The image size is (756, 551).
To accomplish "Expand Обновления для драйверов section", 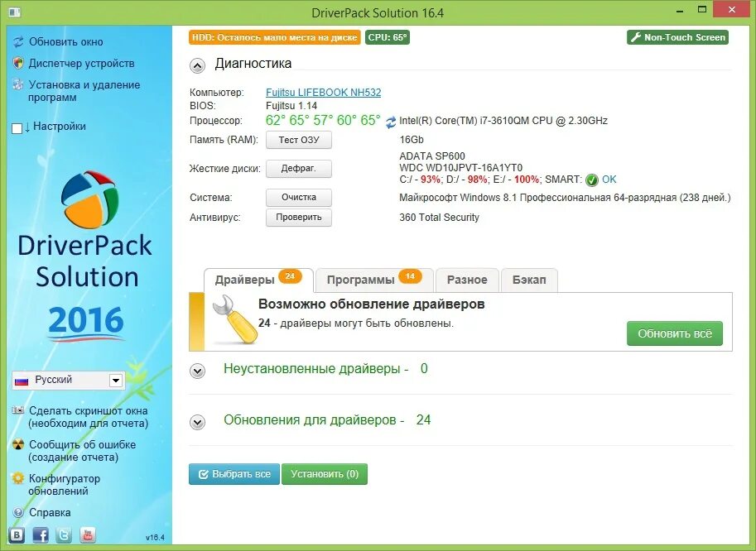I will 197,423.
